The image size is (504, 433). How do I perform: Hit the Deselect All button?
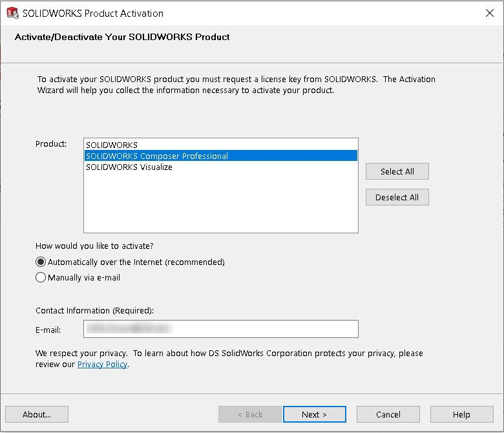[x=397, y=197]
